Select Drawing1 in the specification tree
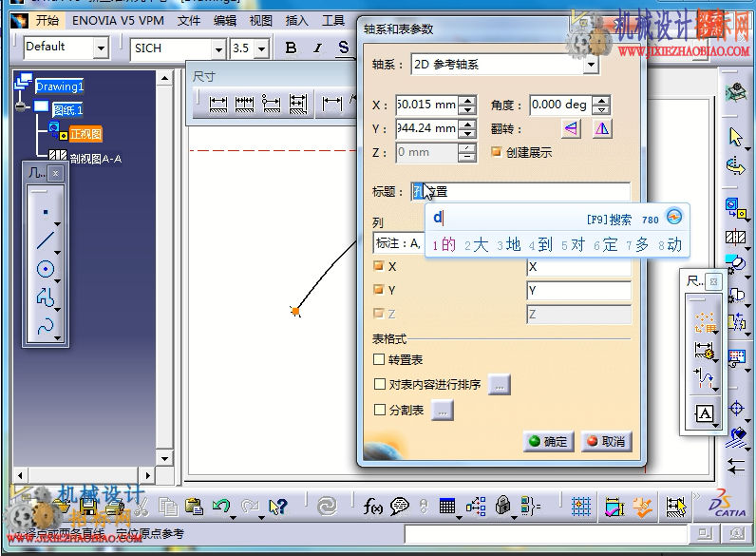Screen dimensions: 756x556 point(59,86)
